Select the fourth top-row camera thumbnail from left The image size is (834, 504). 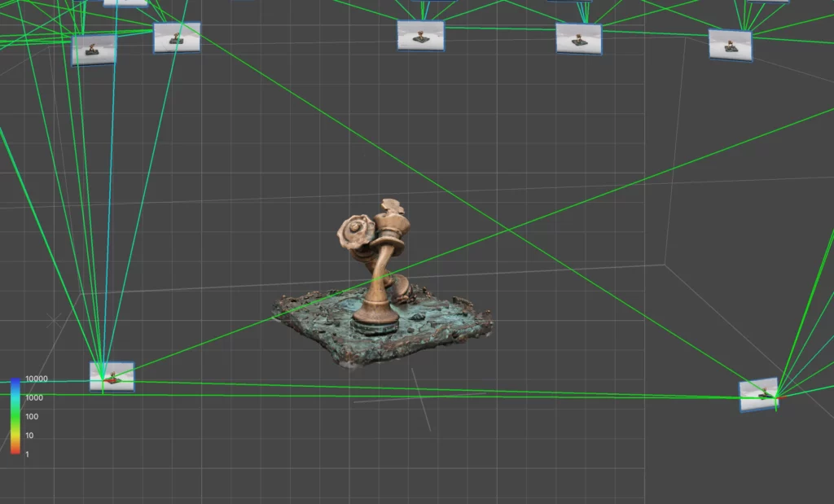pyautogui.click(x=579, y=39)
